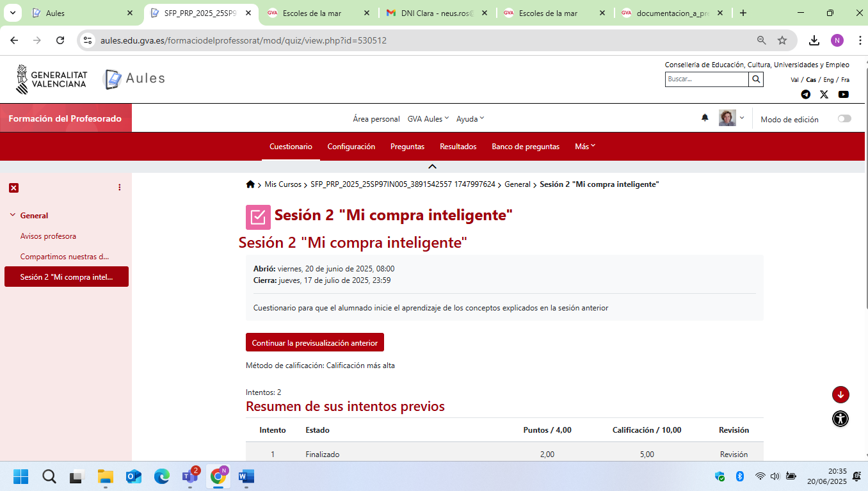Click the notifications bell icon
Viewport: 868px width, 491px height.
coord(705,118)
